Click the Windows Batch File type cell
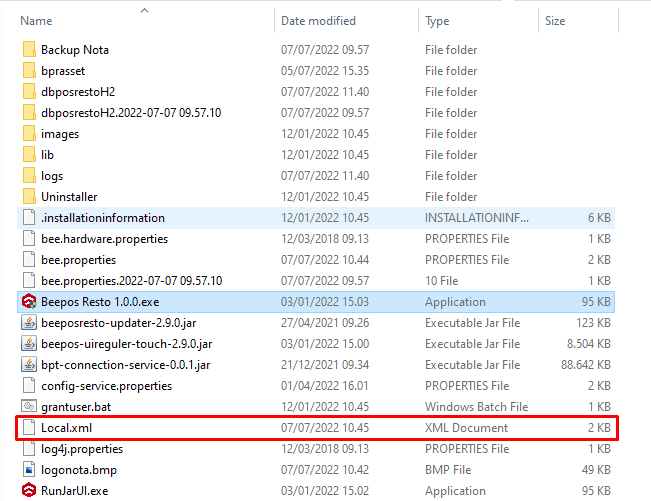 click(477, 407)
